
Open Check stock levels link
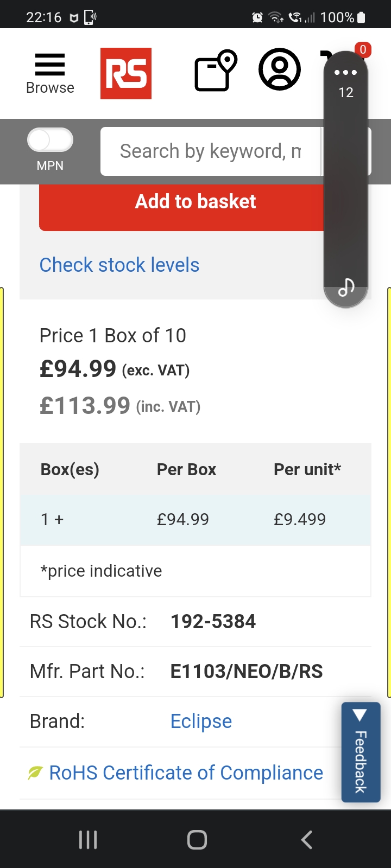click(119, 265)
